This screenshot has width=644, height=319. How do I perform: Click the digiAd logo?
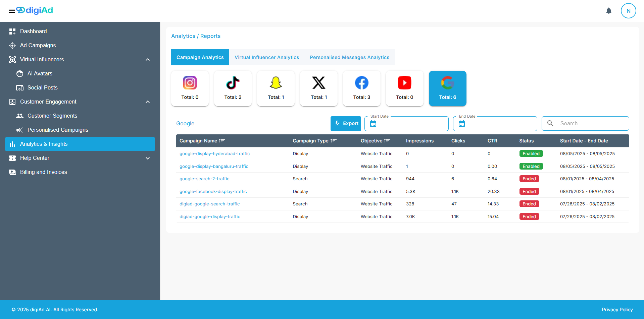35,10
